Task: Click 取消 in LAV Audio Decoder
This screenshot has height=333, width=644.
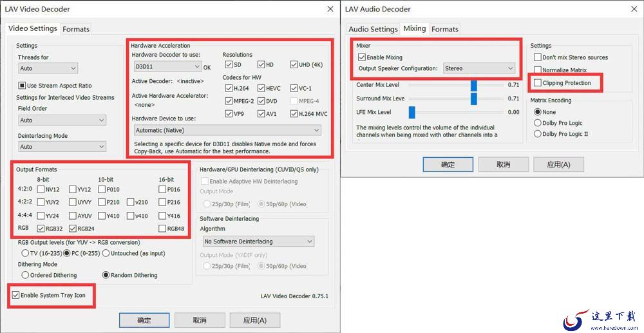Action: (x=503, y=165)
